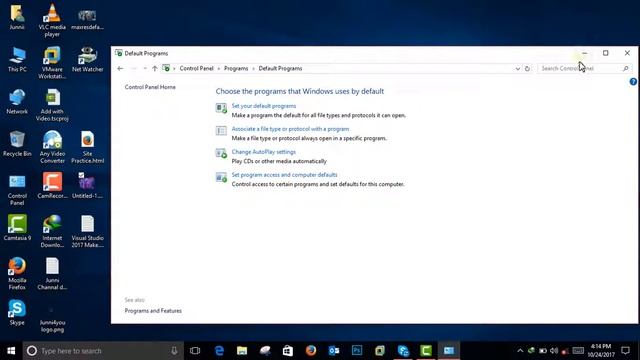The image size is (640, 360).
Task: Open Associate a file type or protocol link
Action: 290,129
